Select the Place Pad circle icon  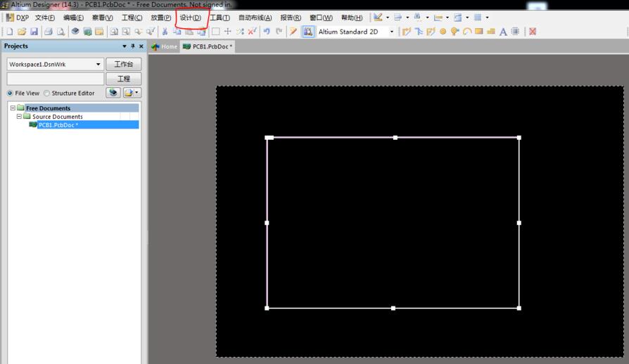coord(443,32)
